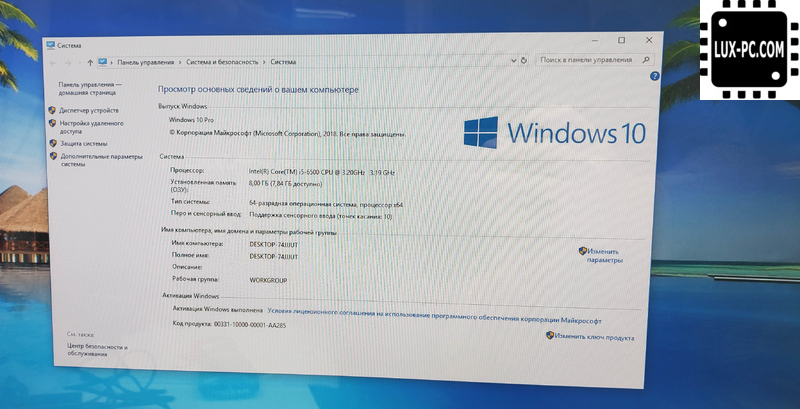Go to the Панель управления breadcrumb
Image resolution: width=800 pixels, height=409 pixels.
tap(147, 62)
